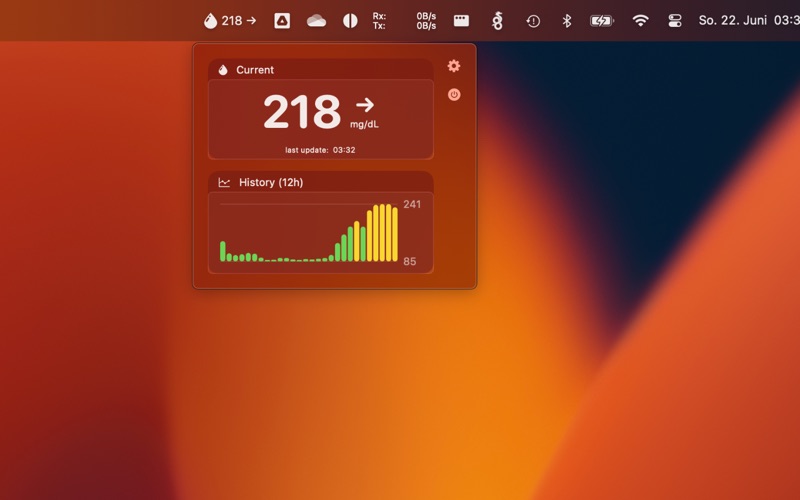Click the battery charging status icon
800x500 pixels.
602,21
